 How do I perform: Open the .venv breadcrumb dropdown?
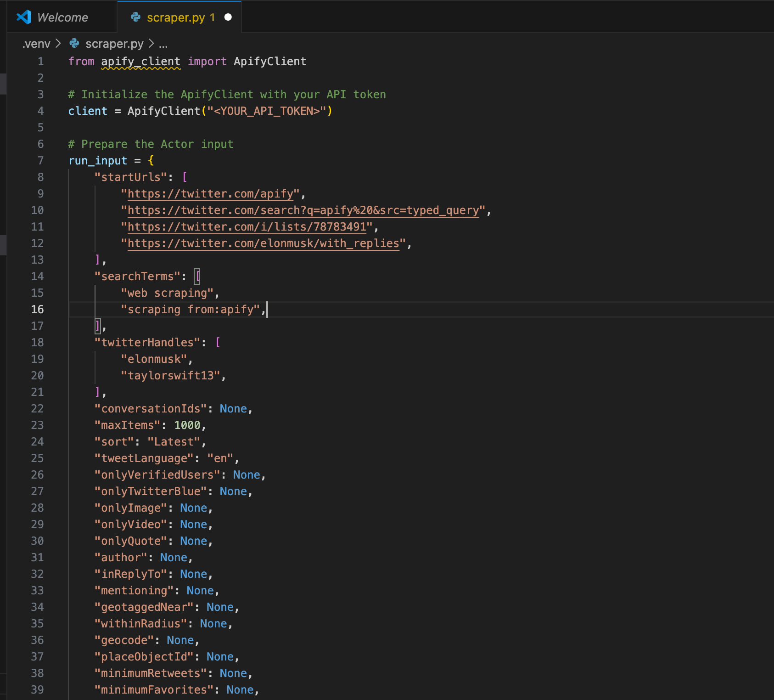[38, 44]
